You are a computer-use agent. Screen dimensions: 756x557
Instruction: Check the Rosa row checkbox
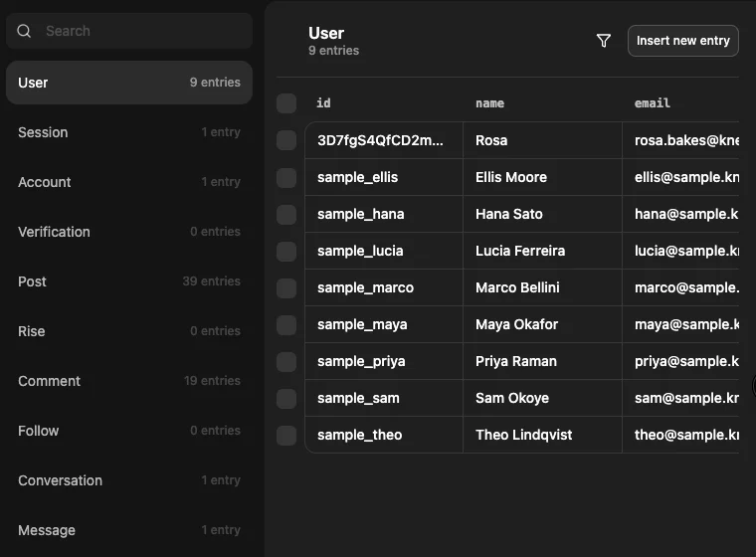coord(286,140)
